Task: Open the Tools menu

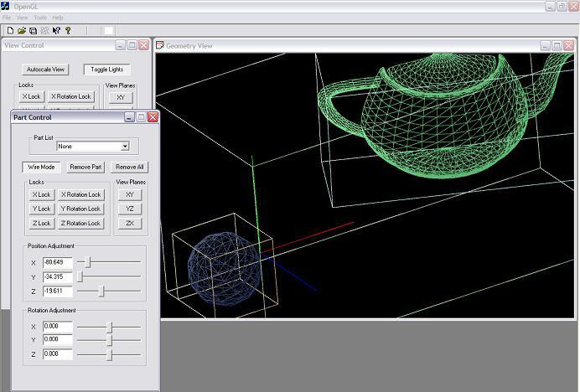Action: click(x=39, y=18)
